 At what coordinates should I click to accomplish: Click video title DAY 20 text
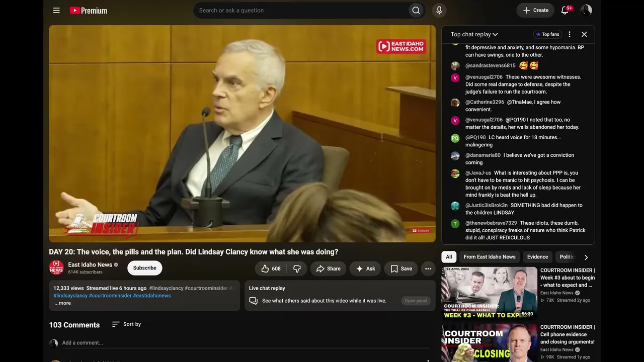(194, 252)
